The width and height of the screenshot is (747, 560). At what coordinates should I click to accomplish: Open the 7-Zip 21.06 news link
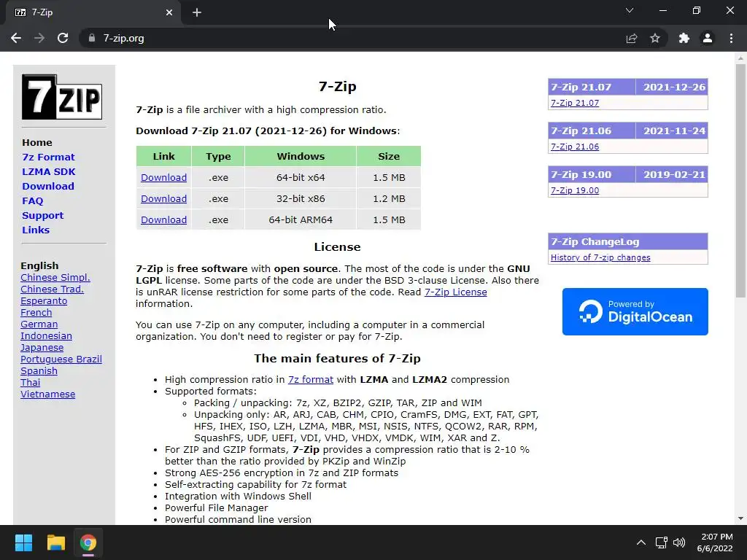[x=575, y=147]
